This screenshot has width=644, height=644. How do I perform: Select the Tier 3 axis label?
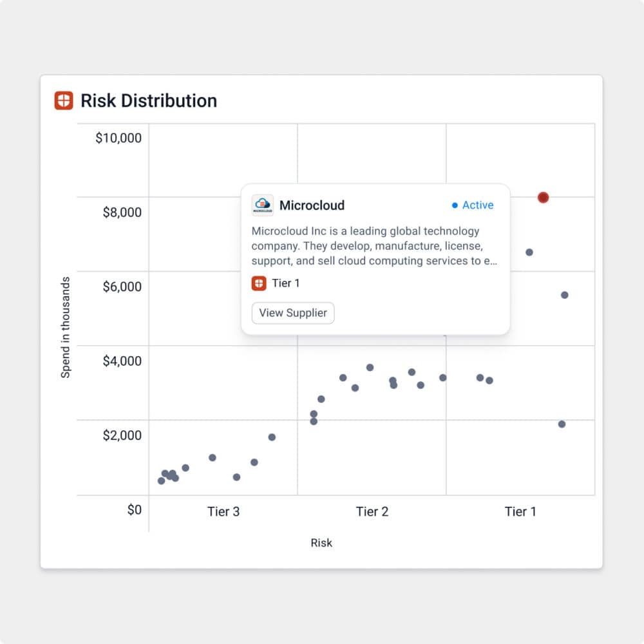coord(223,511)
